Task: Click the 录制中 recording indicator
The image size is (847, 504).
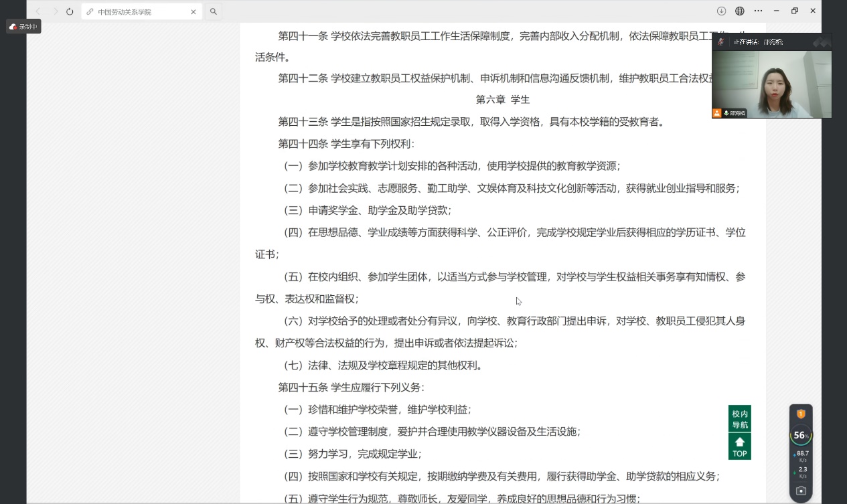Action: coord(23,27)
